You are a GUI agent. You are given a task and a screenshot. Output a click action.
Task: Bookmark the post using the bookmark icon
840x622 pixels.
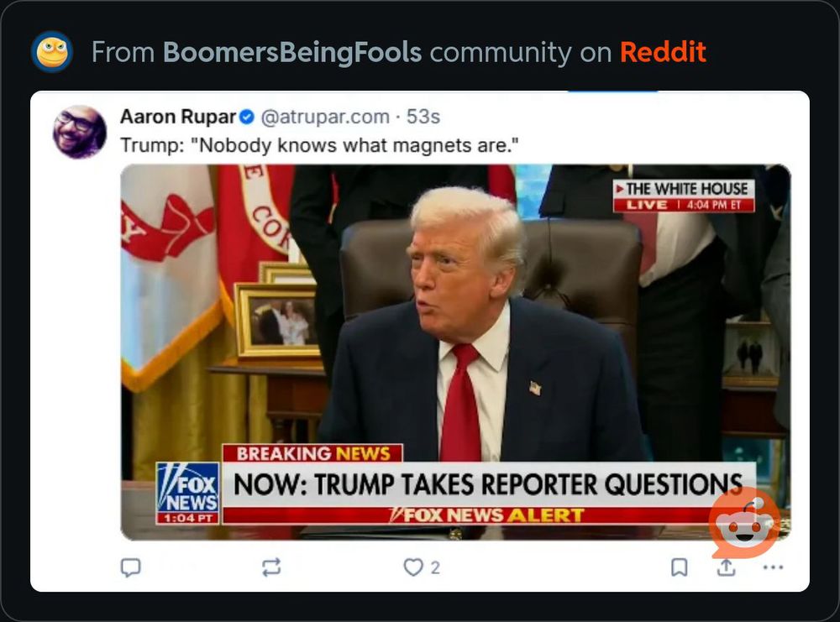point(680,567)
